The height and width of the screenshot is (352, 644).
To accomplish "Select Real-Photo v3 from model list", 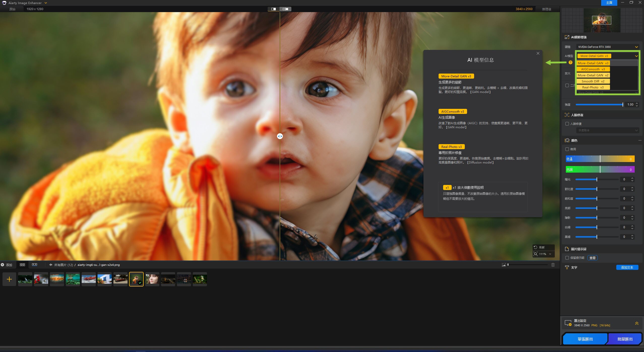I will [x=593, y=87].
